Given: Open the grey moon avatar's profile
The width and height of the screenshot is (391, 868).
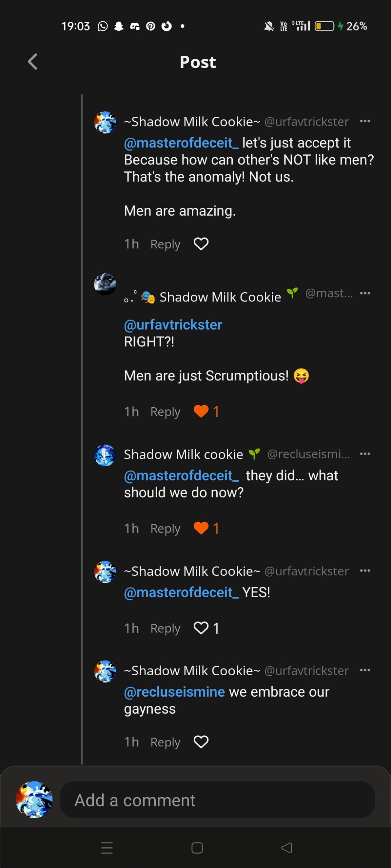Looking at the screenshot, I should click(105, 285).
